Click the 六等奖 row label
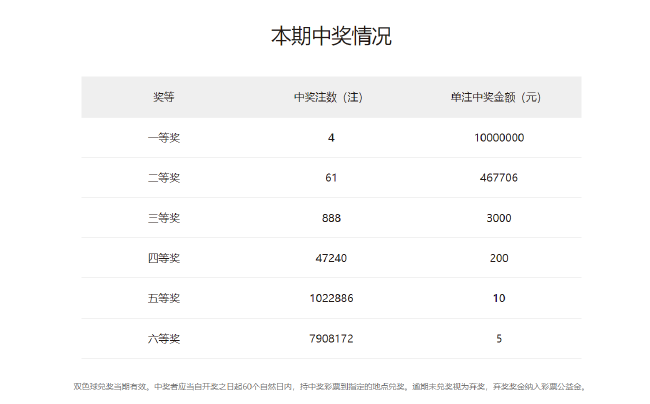Screen dimensions: 650x404 click(164, 339)
